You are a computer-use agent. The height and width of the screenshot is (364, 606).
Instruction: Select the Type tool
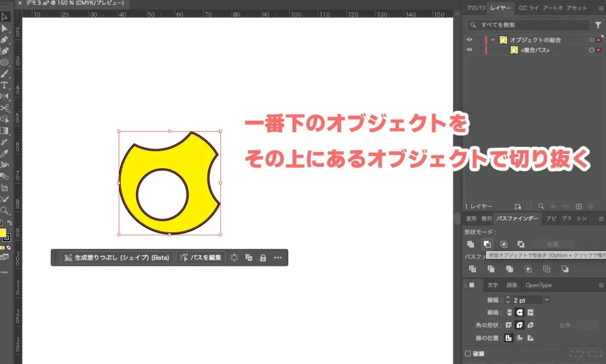point(5,85)
